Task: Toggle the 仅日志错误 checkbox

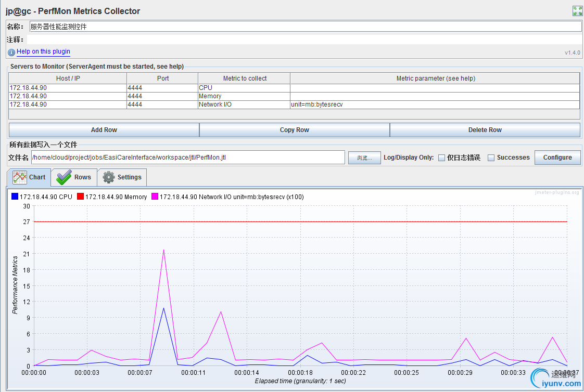Action: 442,158
